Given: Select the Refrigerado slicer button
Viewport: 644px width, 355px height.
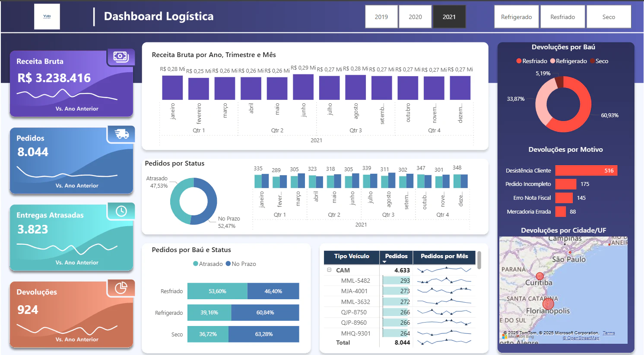Looking at the screenshot, I should point(517,17).
